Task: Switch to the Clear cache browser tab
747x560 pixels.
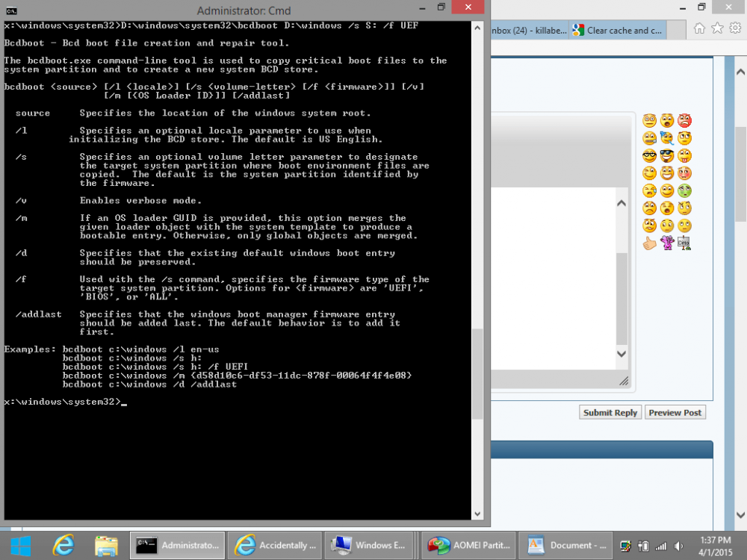Action: pyautogui.click(x=617, y=31)
